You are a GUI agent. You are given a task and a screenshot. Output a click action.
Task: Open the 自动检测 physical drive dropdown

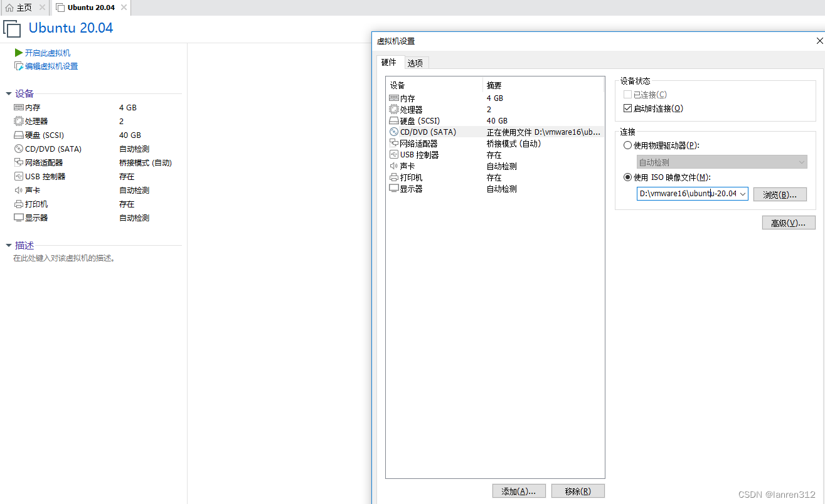[721, 162]
